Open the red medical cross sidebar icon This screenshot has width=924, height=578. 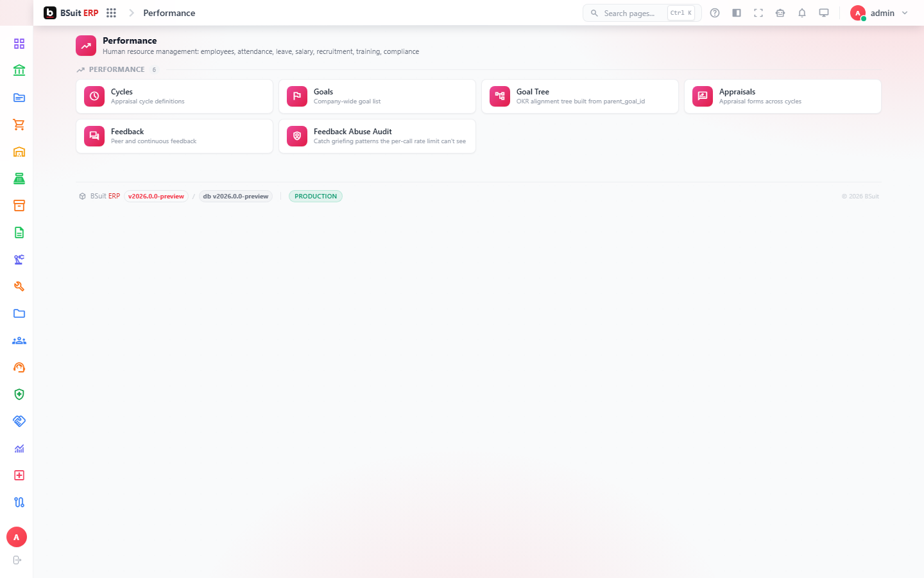pos(19,475)
